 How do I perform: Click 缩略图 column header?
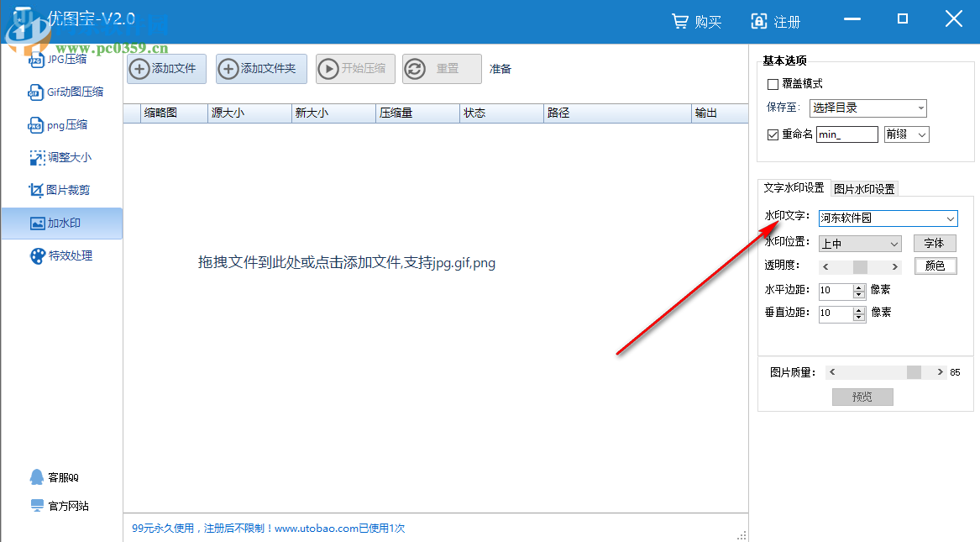tap(174, 113)
